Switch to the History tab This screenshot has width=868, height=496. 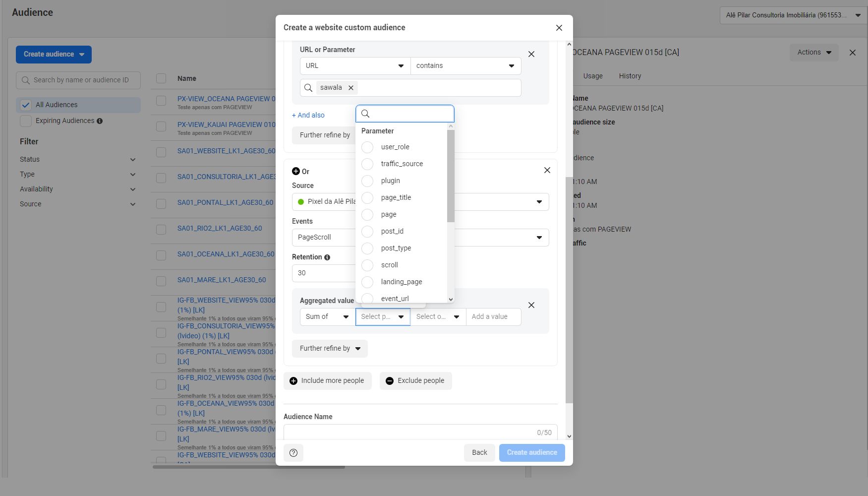630,76
